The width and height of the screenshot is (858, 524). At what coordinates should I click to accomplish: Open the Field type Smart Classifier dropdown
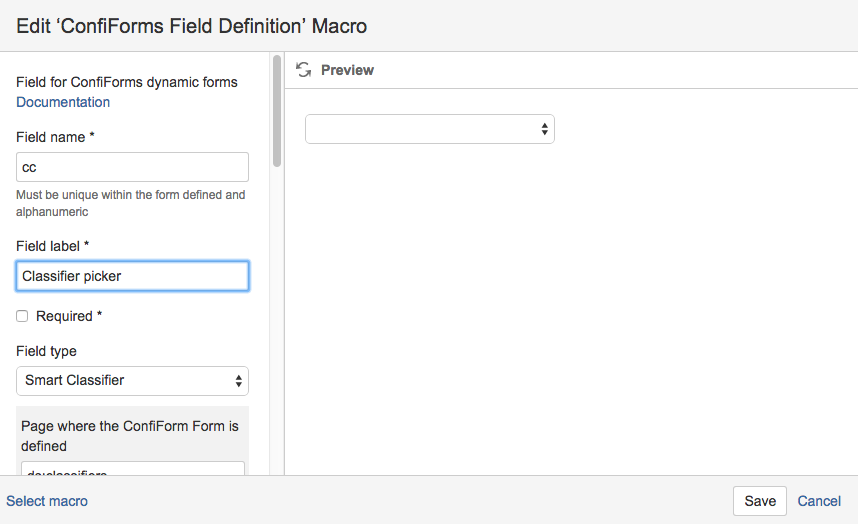click(x=132, y=381)
